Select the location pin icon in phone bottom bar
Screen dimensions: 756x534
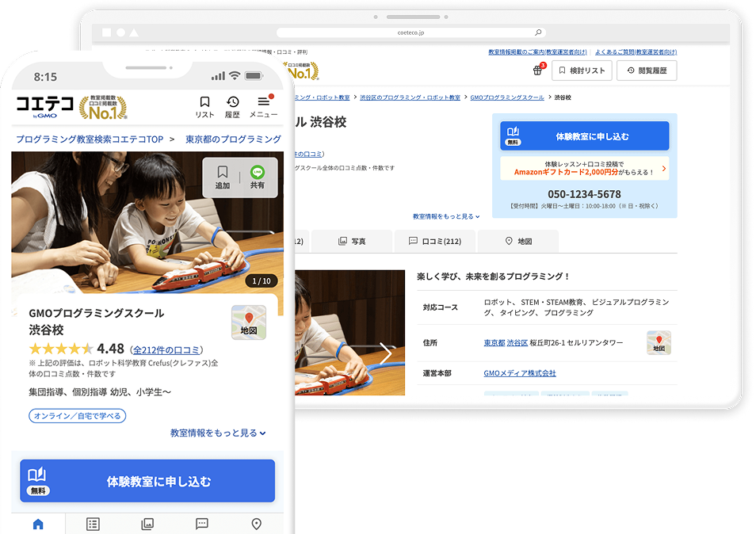[257, 524]
